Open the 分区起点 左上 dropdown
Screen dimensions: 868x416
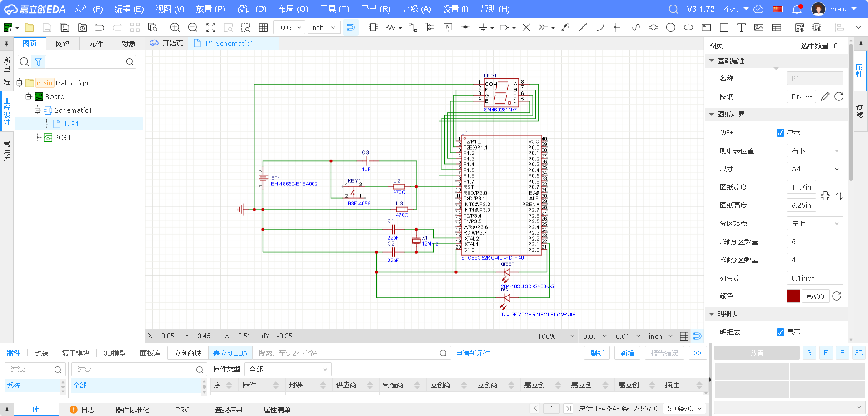point(815,224)
